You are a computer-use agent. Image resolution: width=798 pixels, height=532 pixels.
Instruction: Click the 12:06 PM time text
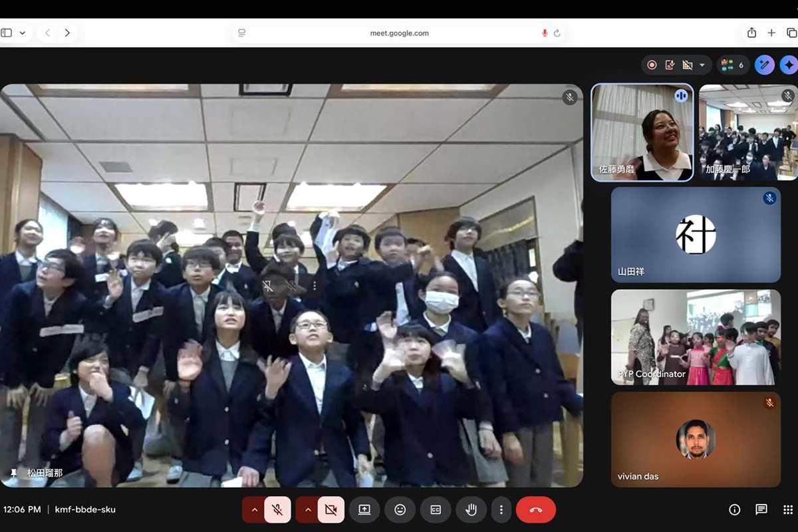22,509
